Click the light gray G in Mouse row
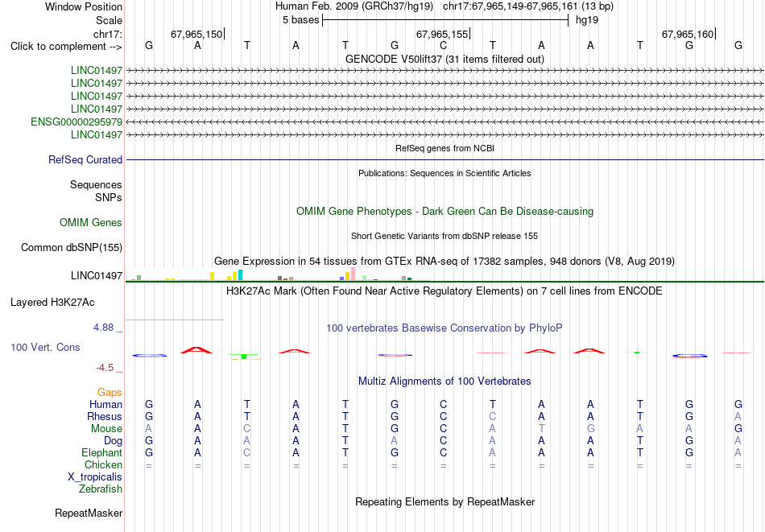This screenshot has height=532, width=765. (x=590, y=429)
